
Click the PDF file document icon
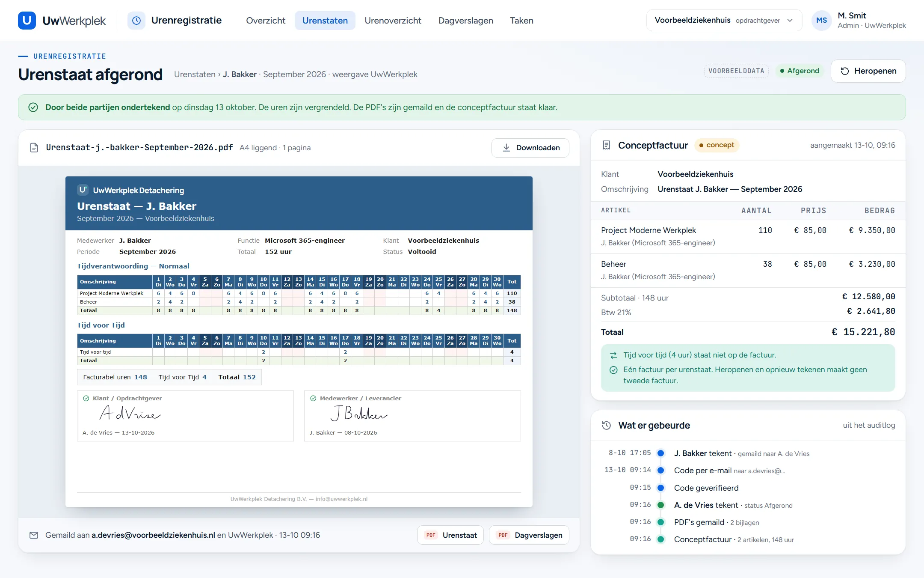tap(34, 148)
